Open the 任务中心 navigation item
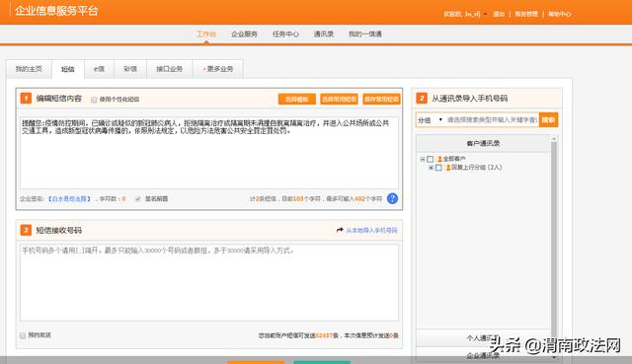632x364 pixels. tap(285, 35)
